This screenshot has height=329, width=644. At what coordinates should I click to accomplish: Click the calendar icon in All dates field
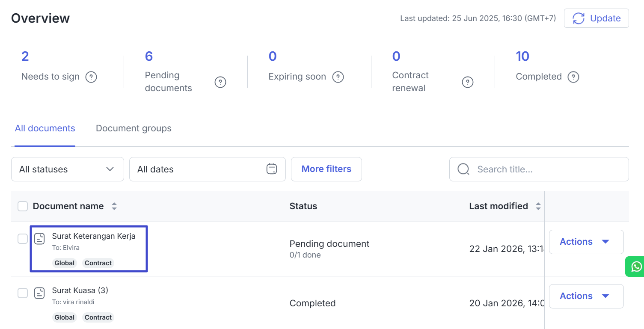click(272, 169)
